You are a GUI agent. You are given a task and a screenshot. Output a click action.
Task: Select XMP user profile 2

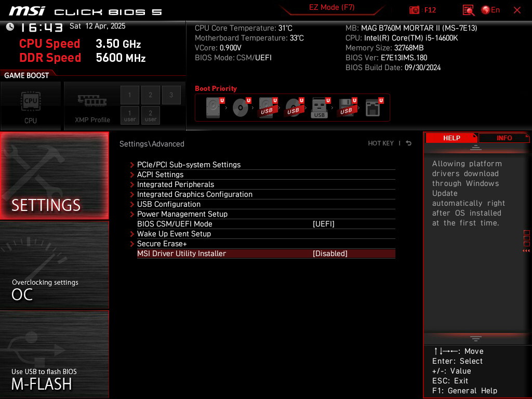click(150, 115)
